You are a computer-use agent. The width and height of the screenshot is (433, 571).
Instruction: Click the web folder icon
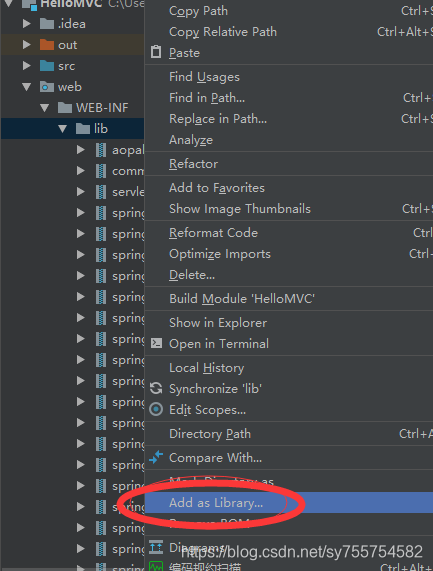tap(47, 87)
